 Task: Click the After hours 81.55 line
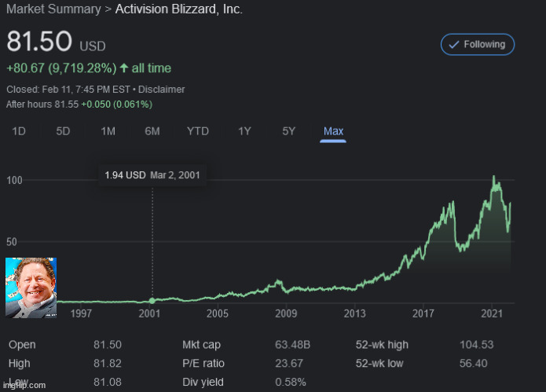pyautogui.click(x=79, y=104)
